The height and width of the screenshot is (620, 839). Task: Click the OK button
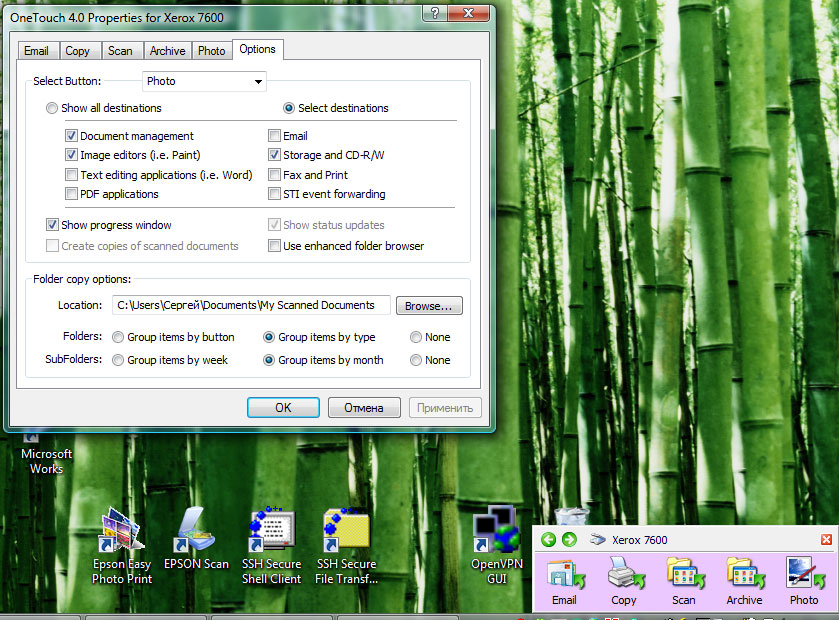[x=283, y=408]
